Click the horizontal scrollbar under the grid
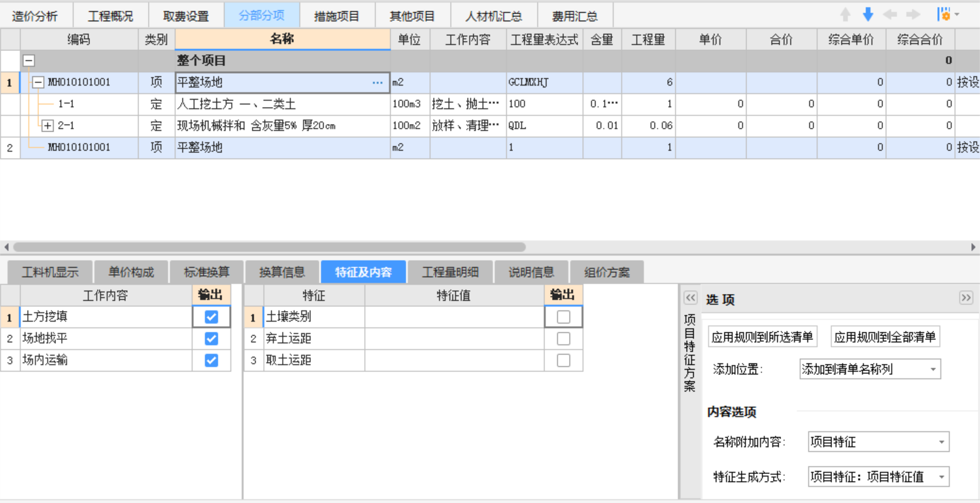The image size is (980, 503). [269, 247]
